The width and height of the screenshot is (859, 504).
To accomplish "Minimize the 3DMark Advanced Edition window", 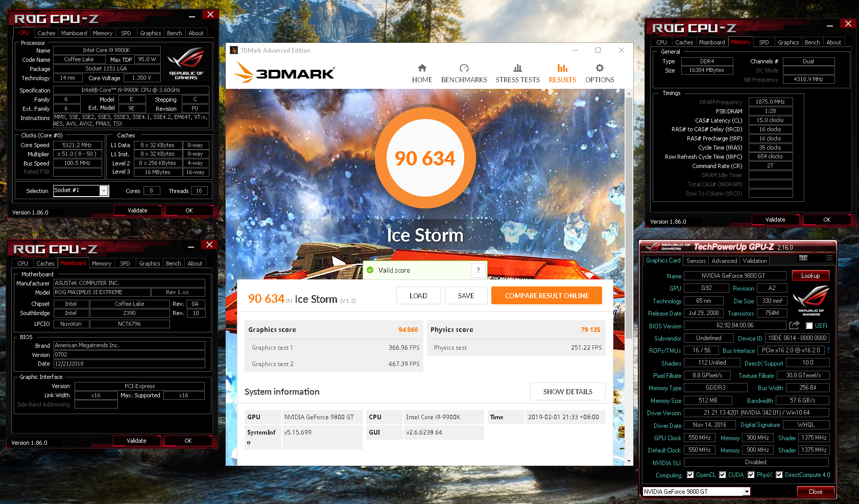I will [575, 50].
